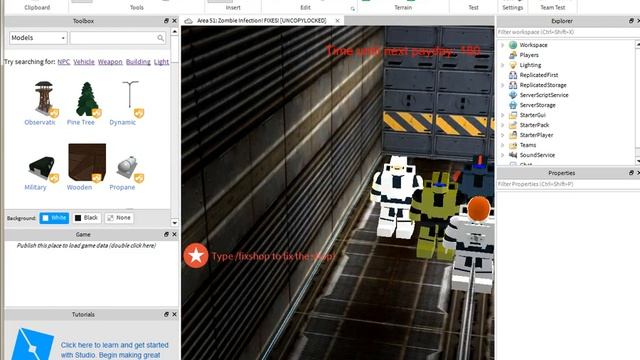Expand the Workspace tree node
Image resolution: width=640 pixels, height=360 pixels.
(x=503, y=45)
